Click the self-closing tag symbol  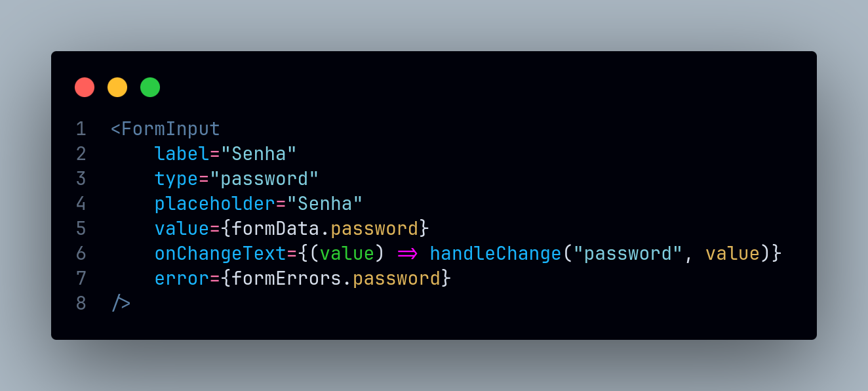click(x=121, y=303)
